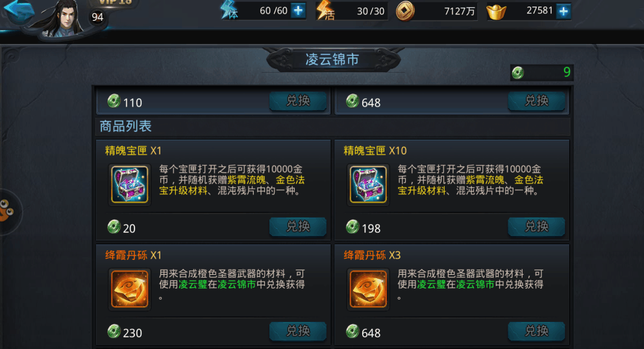The width and height of the screenshot is (644, 349).
Task: Click 兑换 on the top item costing 110
Action: [x=298, y=101]
